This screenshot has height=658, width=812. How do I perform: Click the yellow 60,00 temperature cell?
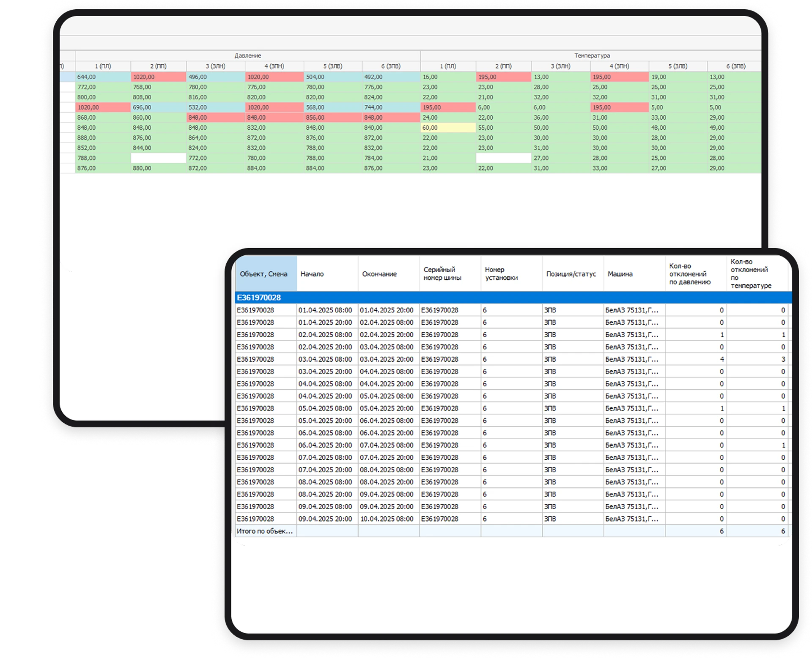tap(448, 128)
